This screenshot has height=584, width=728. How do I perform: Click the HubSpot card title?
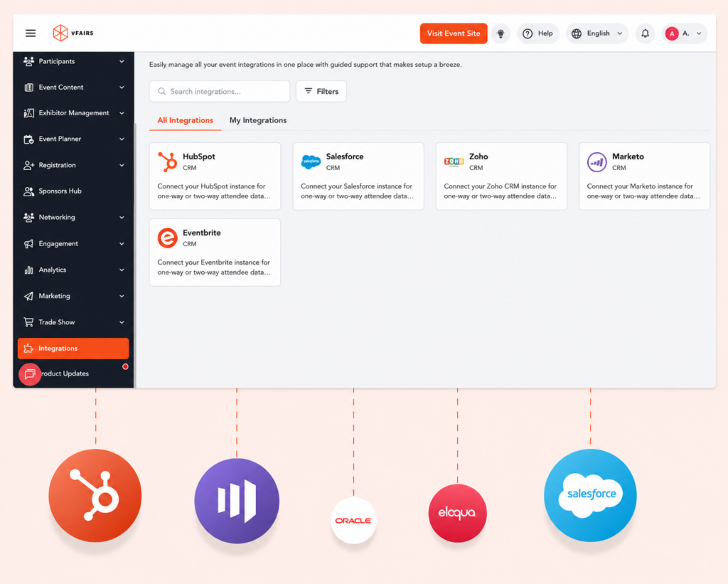199,156
